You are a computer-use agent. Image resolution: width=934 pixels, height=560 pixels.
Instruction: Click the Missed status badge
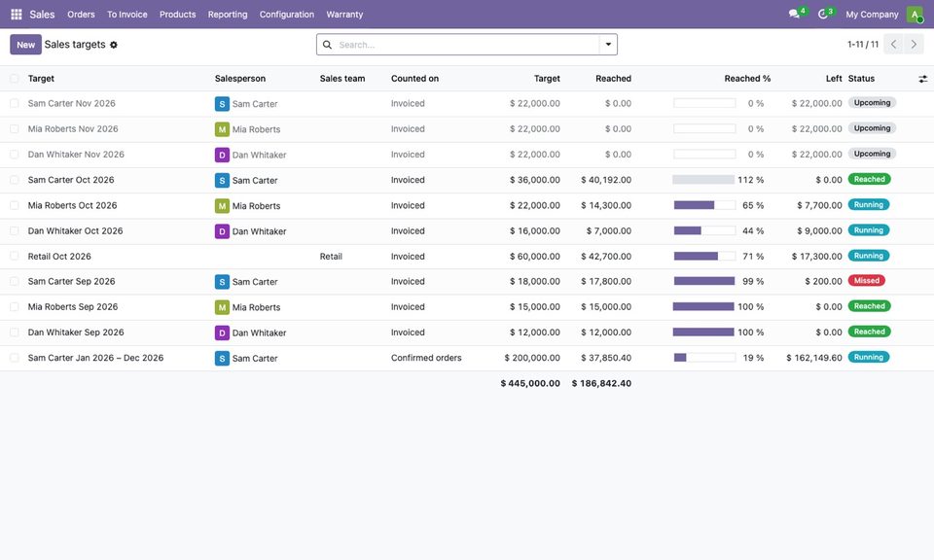[x=867, y=281]
